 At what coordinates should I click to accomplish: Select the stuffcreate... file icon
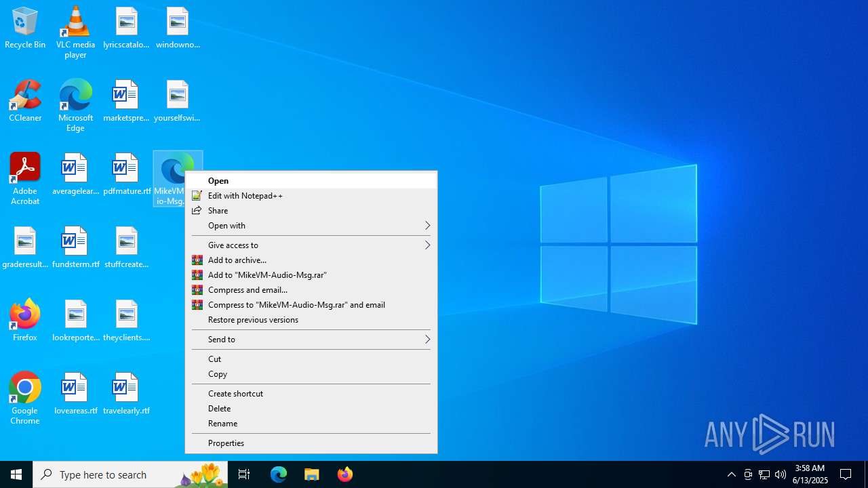pyautogui.click(x=126, y=248)
